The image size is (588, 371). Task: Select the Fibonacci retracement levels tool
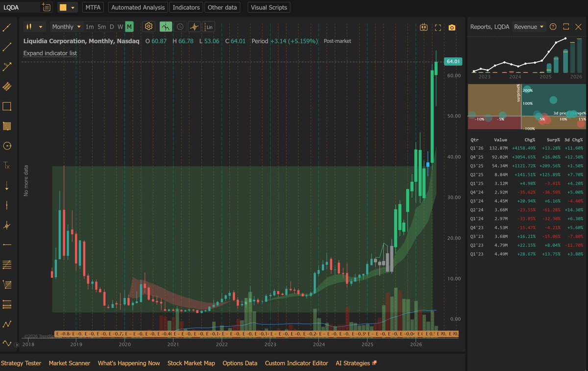7,265
